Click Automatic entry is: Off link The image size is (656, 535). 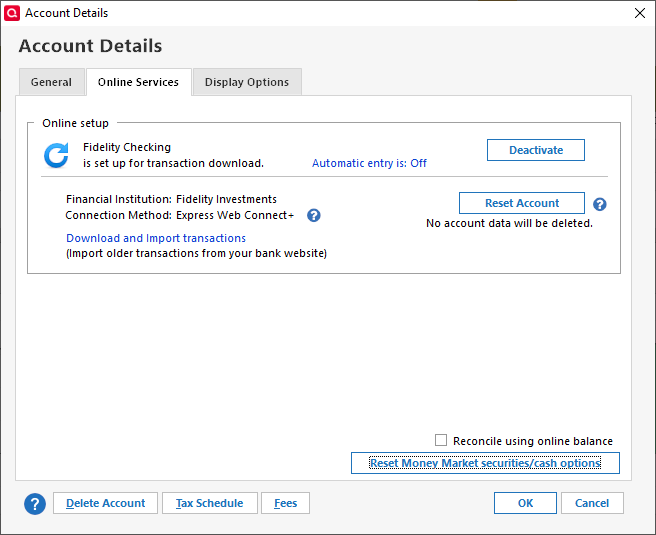pyautogui.click(x=369, y=163)
